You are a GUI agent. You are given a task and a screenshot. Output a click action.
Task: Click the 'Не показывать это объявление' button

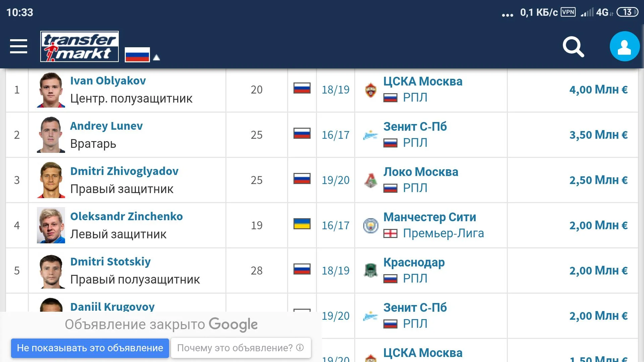point(90,348)
